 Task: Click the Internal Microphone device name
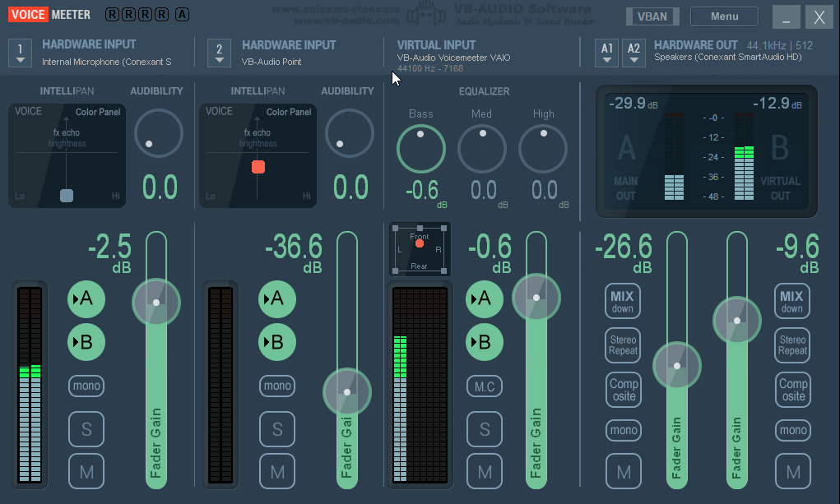[x=107, y=62]
